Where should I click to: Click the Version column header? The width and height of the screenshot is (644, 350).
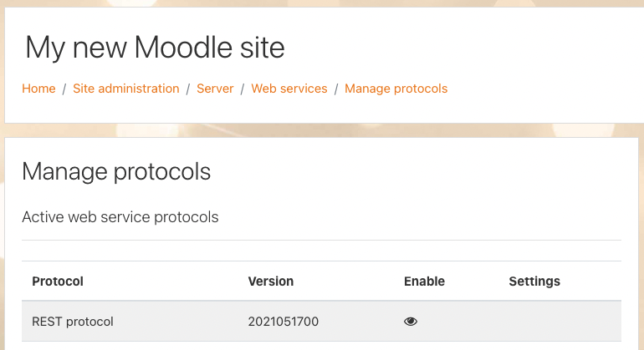271,281
